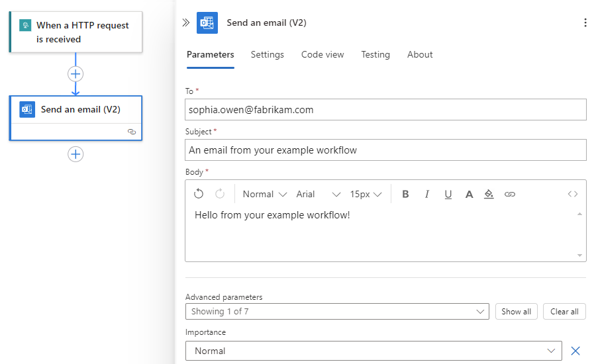Toggle the code view brackets icon in Body
The image size is (596, 364).
pos(573,194)
